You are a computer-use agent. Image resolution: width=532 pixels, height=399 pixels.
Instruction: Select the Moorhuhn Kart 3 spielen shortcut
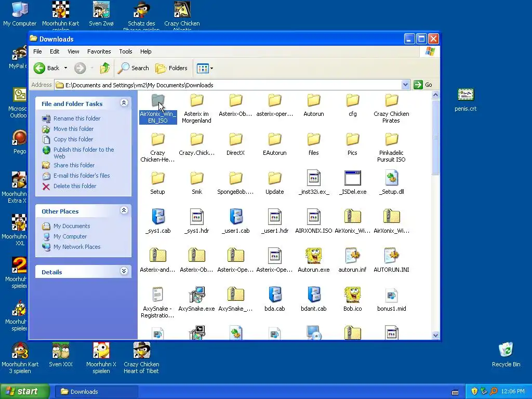[x=20, y=358]
